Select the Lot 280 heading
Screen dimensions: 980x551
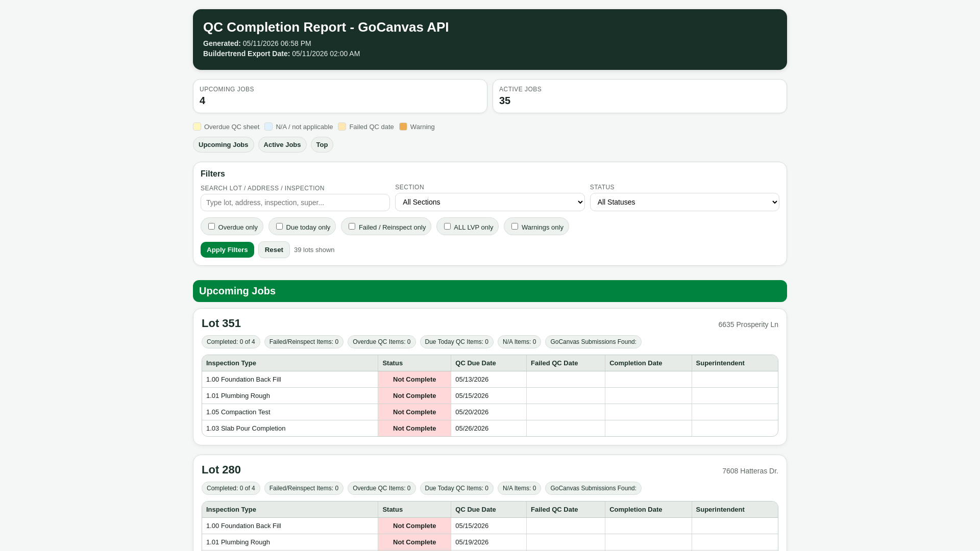[x=221, y=470]
